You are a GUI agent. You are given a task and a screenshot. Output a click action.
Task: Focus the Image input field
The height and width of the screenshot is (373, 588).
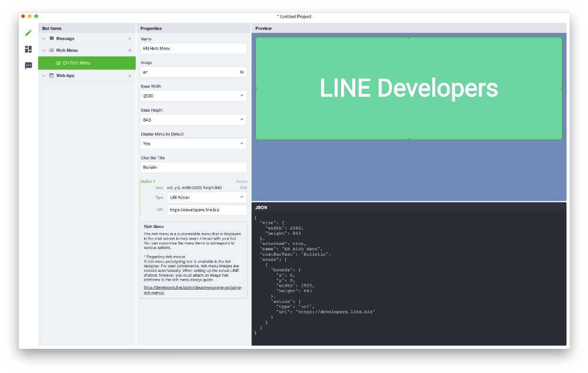[193, 72]
